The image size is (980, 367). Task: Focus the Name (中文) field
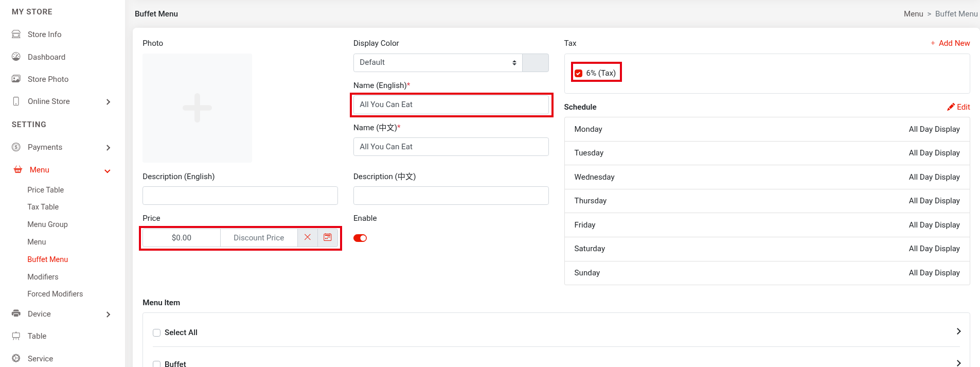[x=451, y=147]
